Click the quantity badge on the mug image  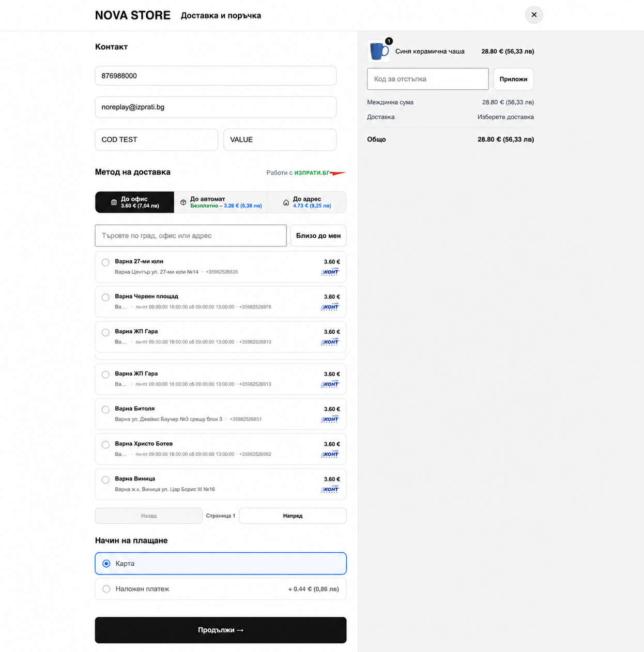389,41
